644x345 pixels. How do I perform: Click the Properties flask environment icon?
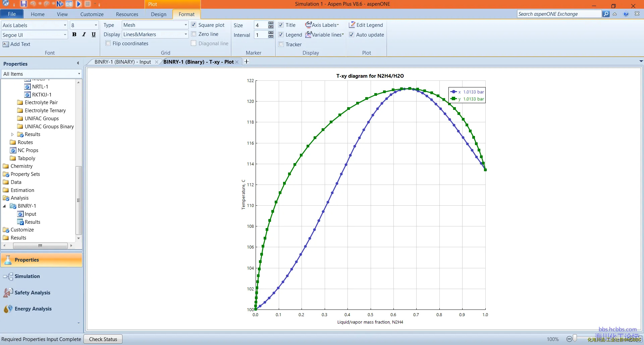coord(8,260)
